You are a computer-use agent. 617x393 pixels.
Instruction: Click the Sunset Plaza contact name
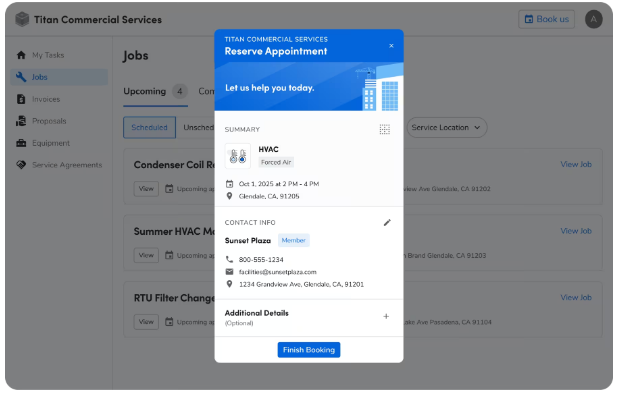point(248,240)
